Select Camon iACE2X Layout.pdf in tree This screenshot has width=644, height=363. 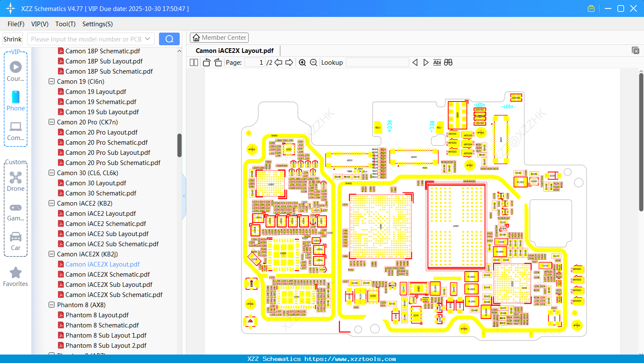[x=103, y=264]
